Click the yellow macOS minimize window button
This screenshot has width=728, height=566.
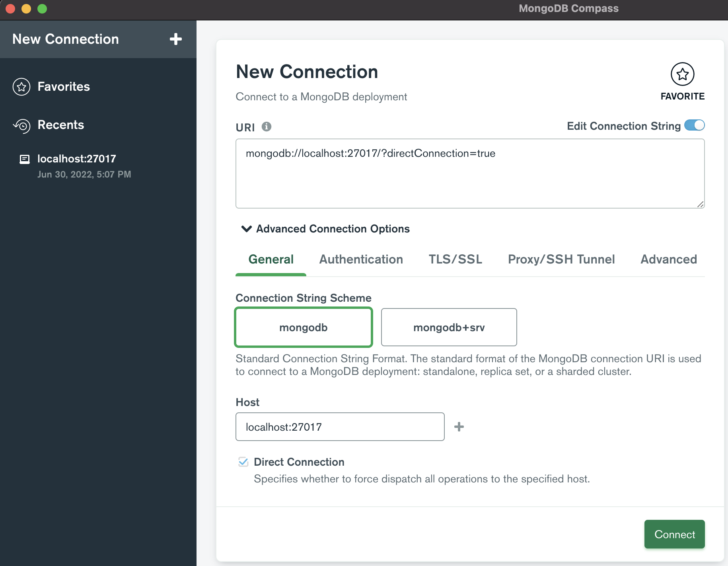click(x=26, y=9)
